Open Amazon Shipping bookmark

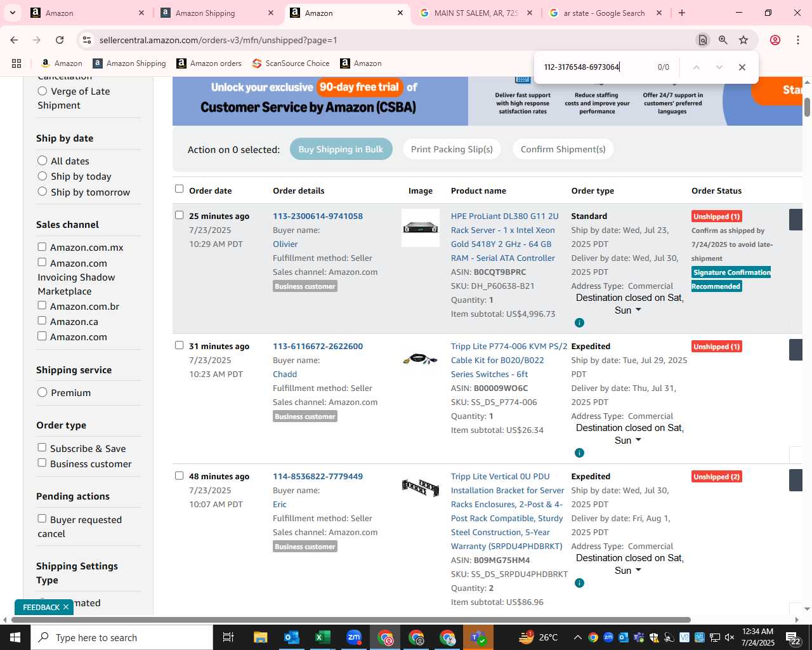click(x=129, y=63)
